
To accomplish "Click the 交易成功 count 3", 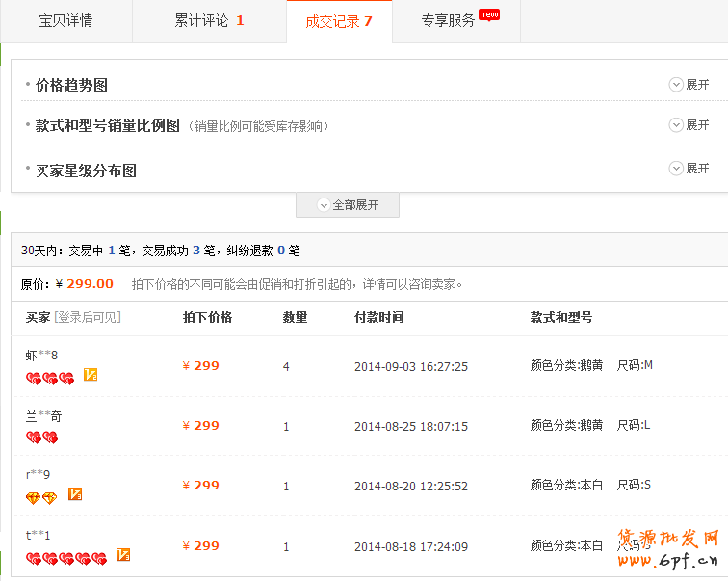I will pyautogui.click(x=196, y=251).
